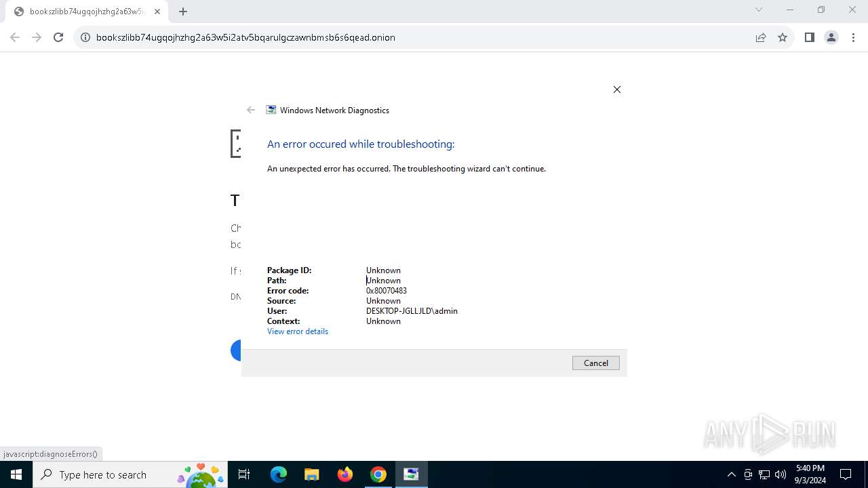Switch to Network Diagnostics taskbar item
The height and width of the screenshot is (488, 868).
(411, 474)
